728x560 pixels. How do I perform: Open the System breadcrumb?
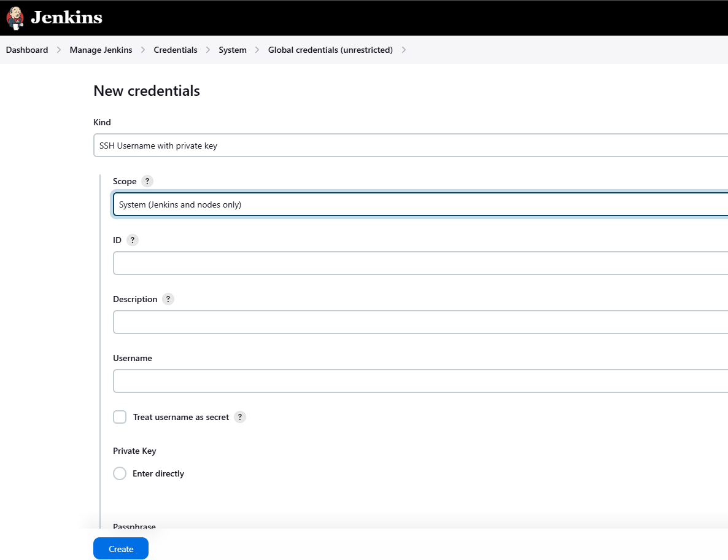click(x=233, y=50)
